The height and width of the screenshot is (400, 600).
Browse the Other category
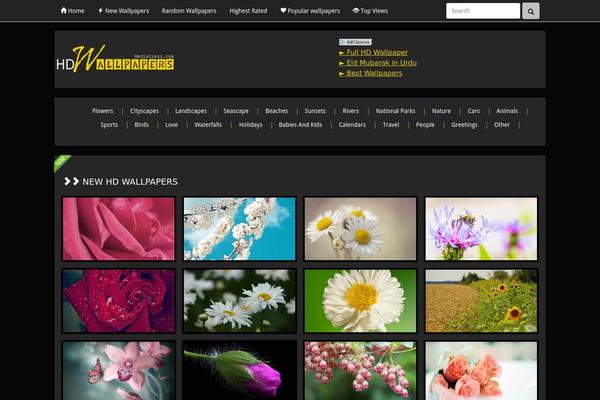[x=502, y=125]
